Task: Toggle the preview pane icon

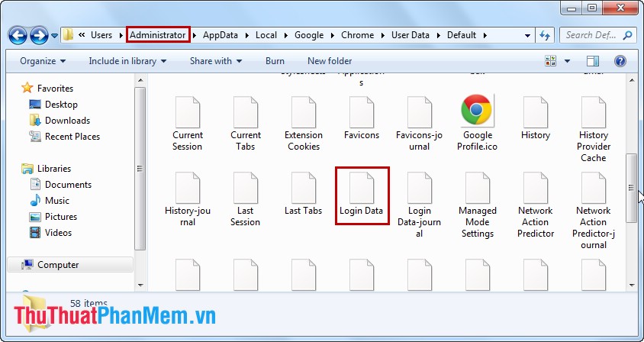Action: (x=593, y=61)
